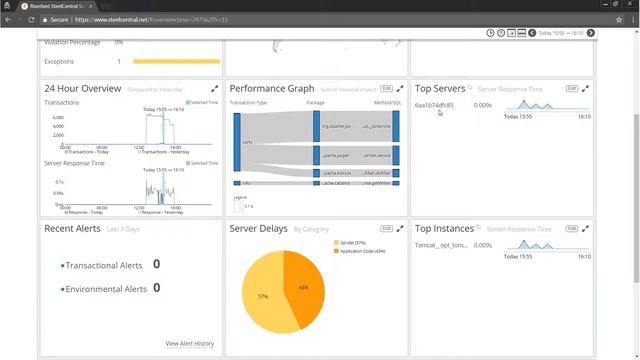Expand the Top Servers panel
The width and height of the screenshot is (640, 360).
pyautogui.click(x=585, y=89)
